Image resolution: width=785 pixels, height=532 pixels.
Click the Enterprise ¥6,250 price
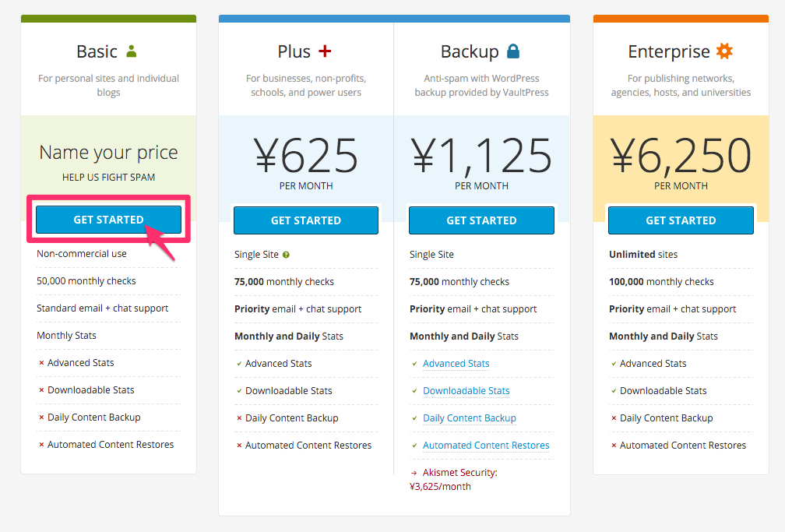click(681, 155)
